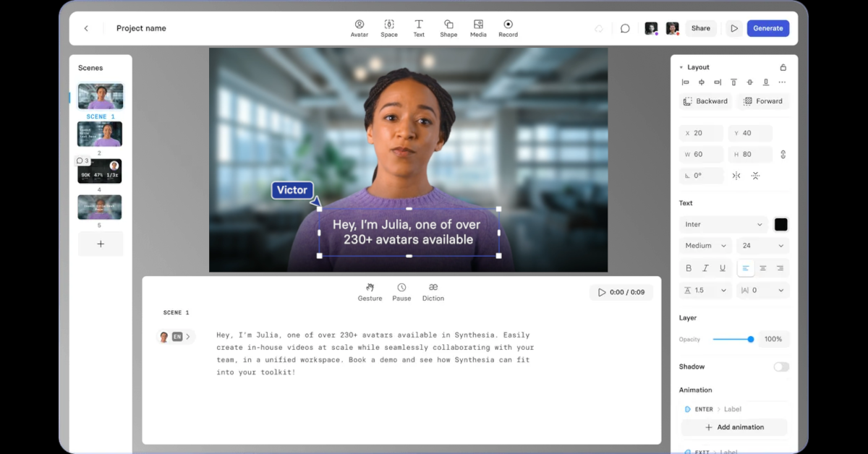Expand the EN voice selector chevron

pos(188,336)
